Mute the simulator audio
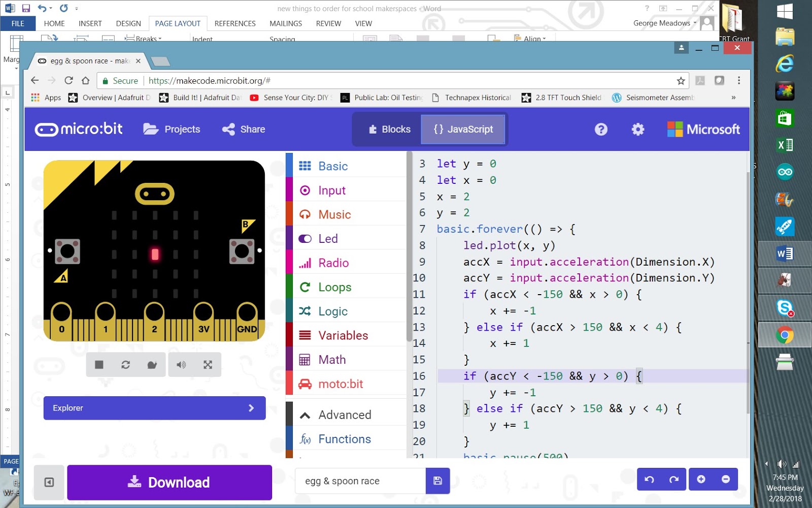Screen dimensions: 812x508 181,365
